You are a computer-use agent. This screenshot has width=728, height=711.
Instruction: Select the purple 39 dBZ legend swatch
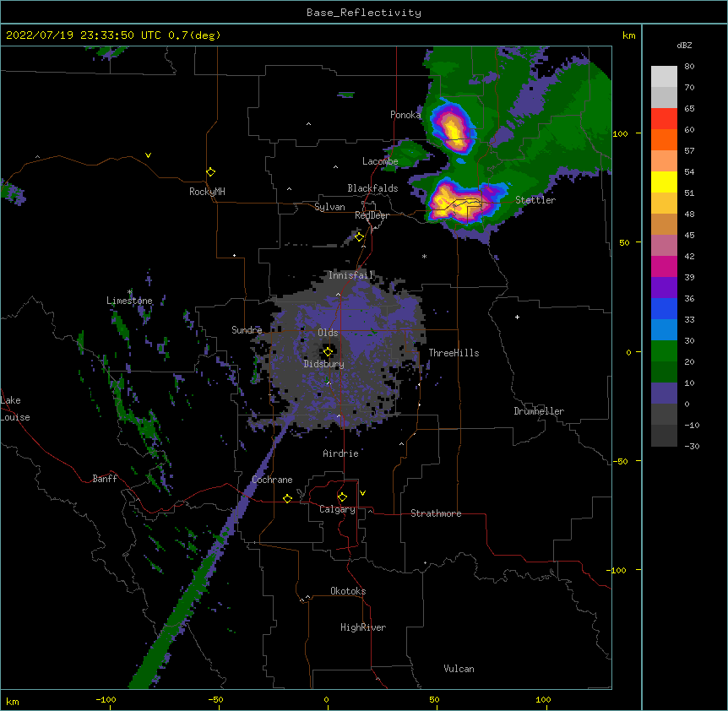coord(664,288)
